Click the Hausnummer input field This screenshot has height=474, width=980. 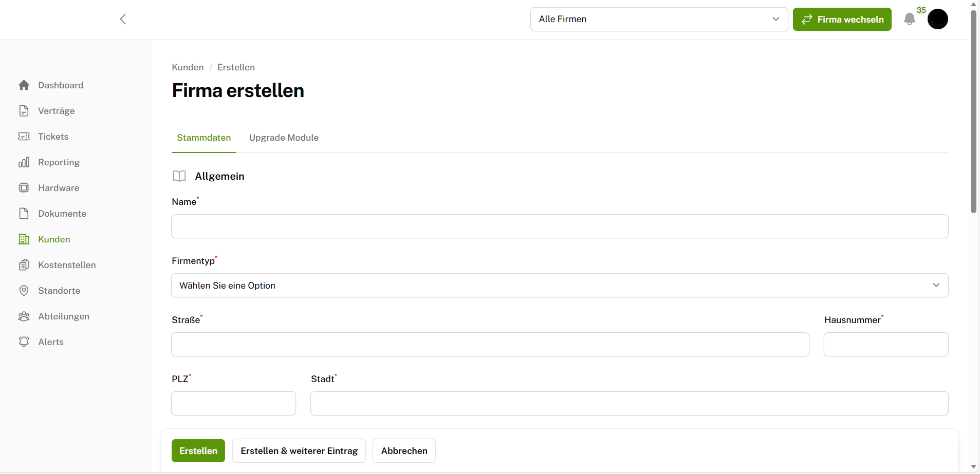click(x=885, y=345)
